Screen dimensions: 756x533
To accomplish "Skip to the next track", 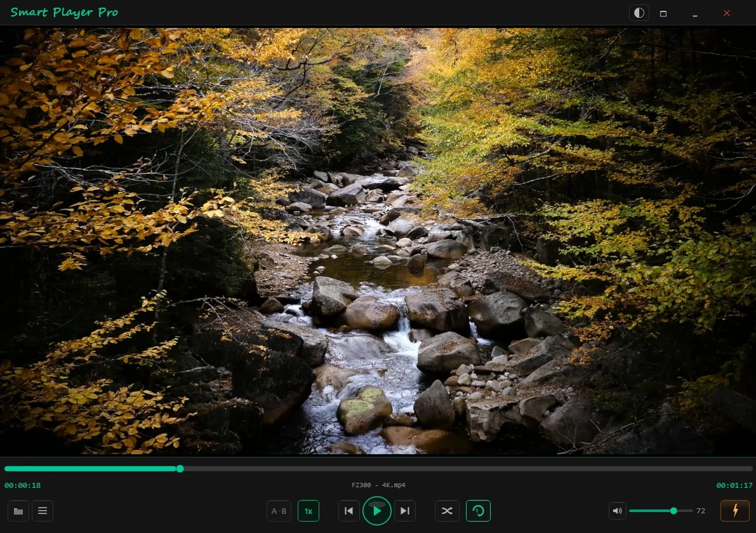I will coord(405,511).
